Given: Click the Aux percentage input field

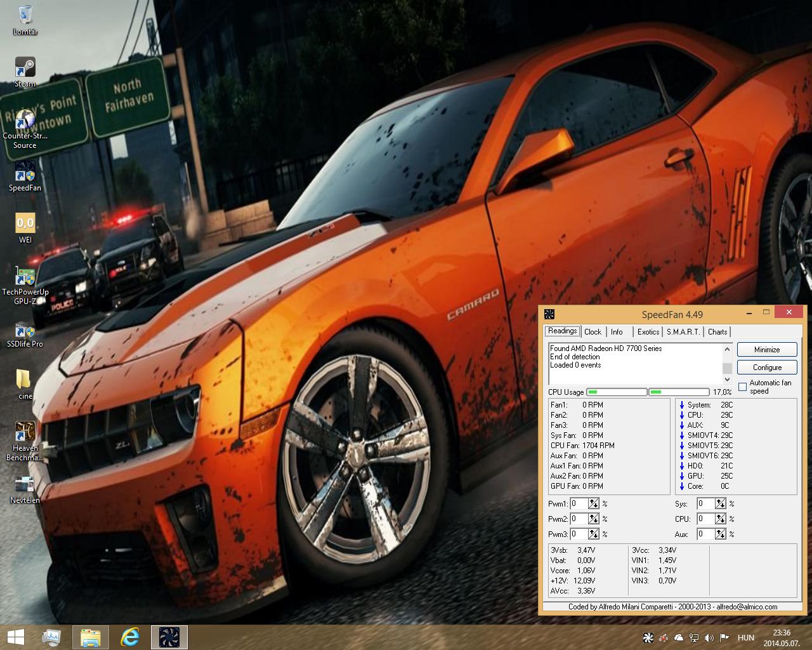Looking at the screenshot, I should pos(706,534).
